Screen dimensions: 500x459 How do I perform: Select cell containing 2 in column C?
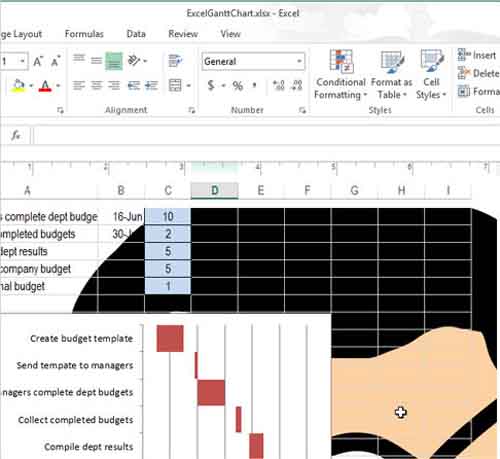(168, 234)
